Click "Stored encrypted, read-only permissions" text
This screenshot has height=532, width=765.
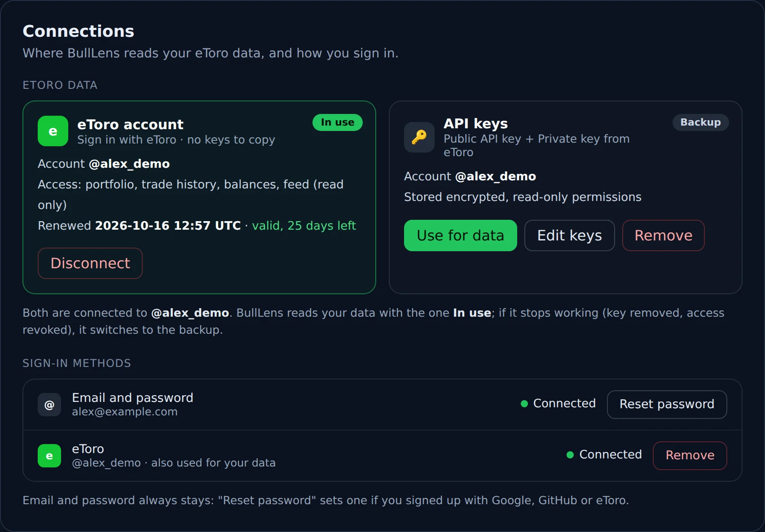[523, 197]
